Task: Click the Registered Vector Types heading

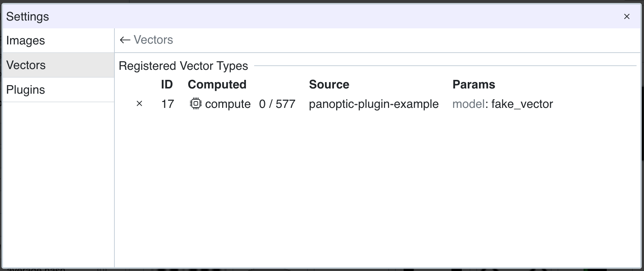Action: (x=183, y=66)
